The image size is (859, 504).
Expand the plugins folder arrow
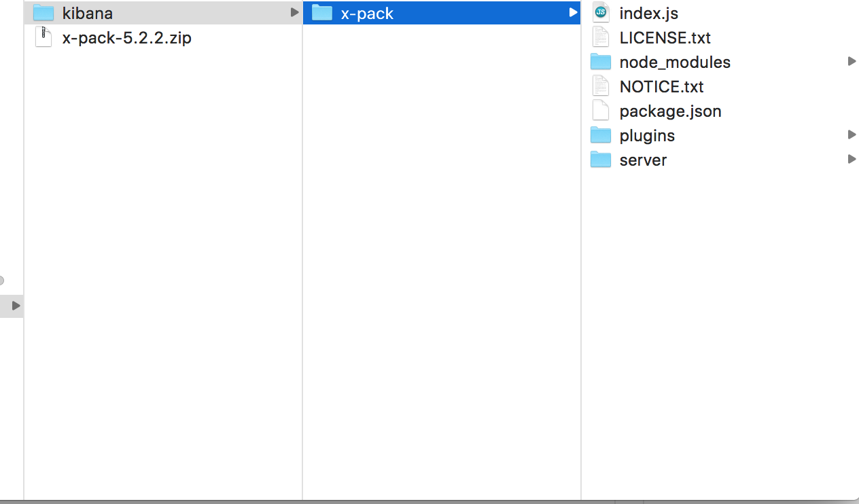[x=852, y=134]
